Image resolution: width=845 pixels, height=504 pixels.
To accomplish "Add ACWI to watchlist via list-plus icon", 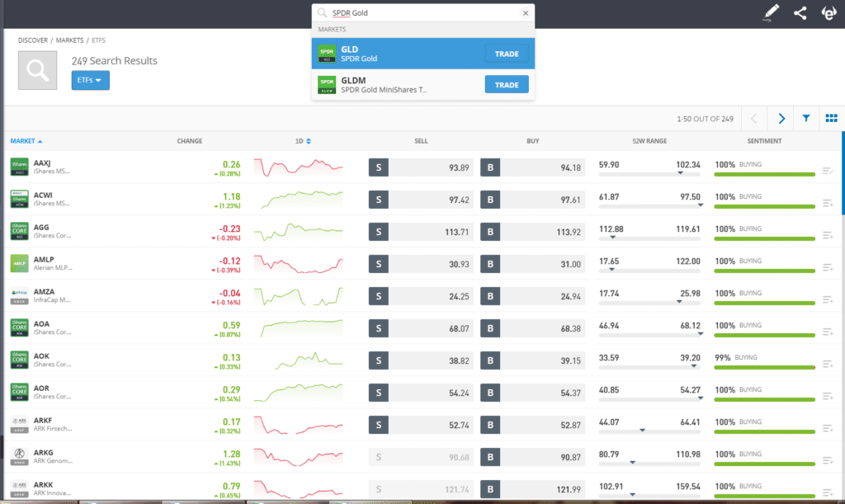I will (x=828, y=204).
